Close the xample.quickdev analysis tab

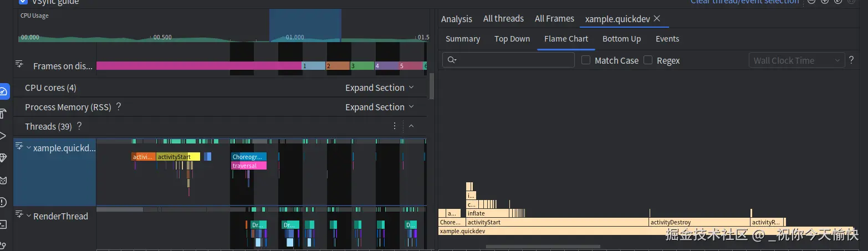pos(657,18)
